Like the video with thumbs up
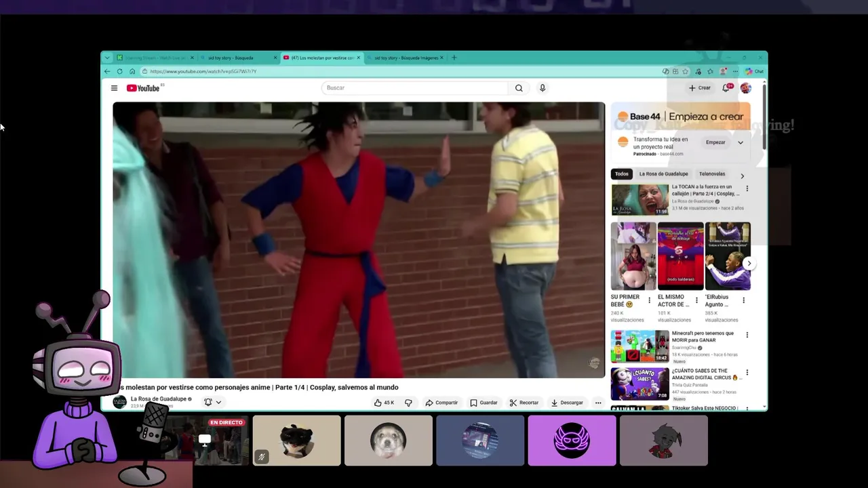This screenshot has height=488, width=868. [384, 403]
